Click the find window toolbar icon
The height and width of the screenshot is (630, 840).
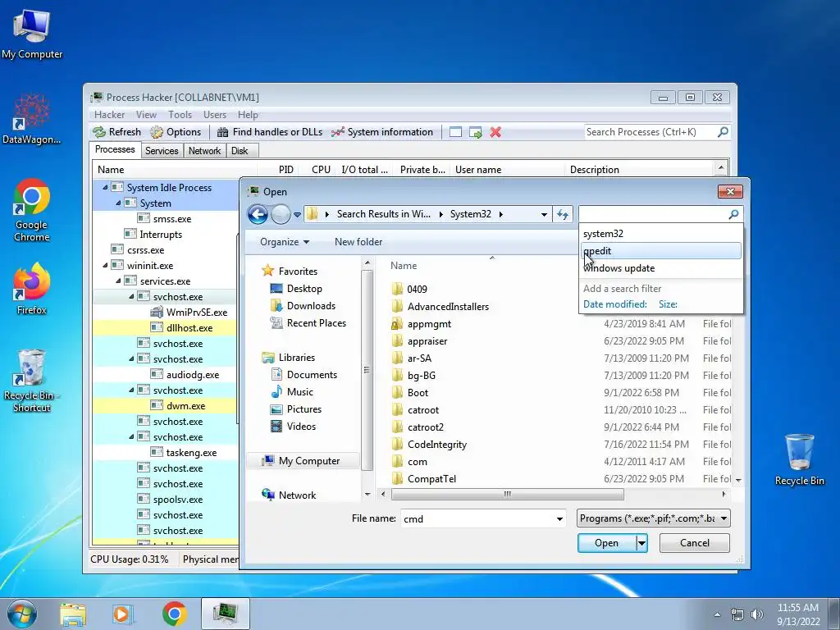point(455,132)
